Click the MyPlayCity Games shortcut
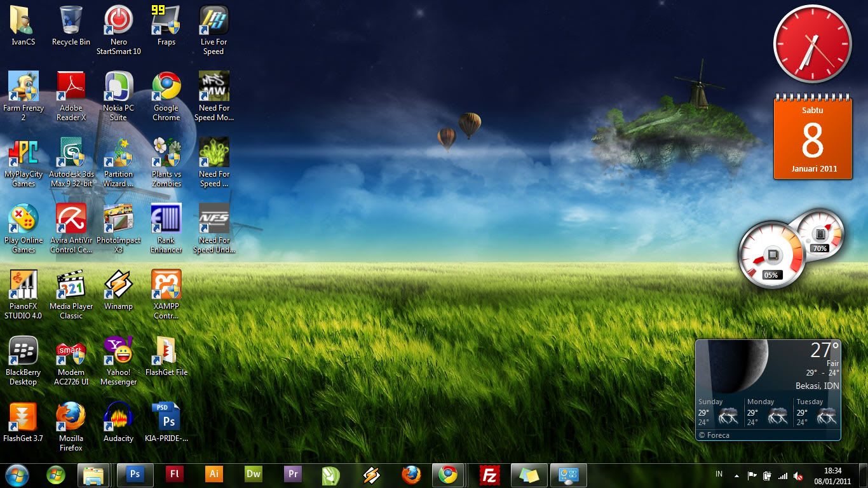The width and height of the screenshot is (868, 488). (x=24, y=162)
